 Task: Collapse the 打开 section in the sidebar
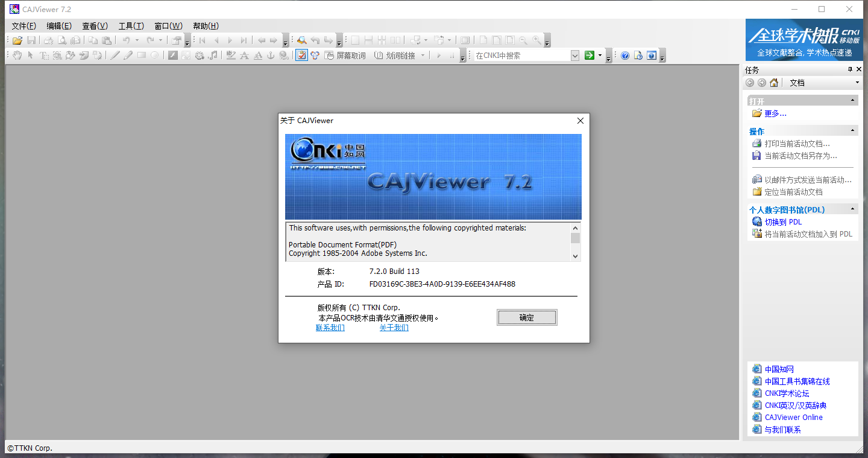click(852, 100)
